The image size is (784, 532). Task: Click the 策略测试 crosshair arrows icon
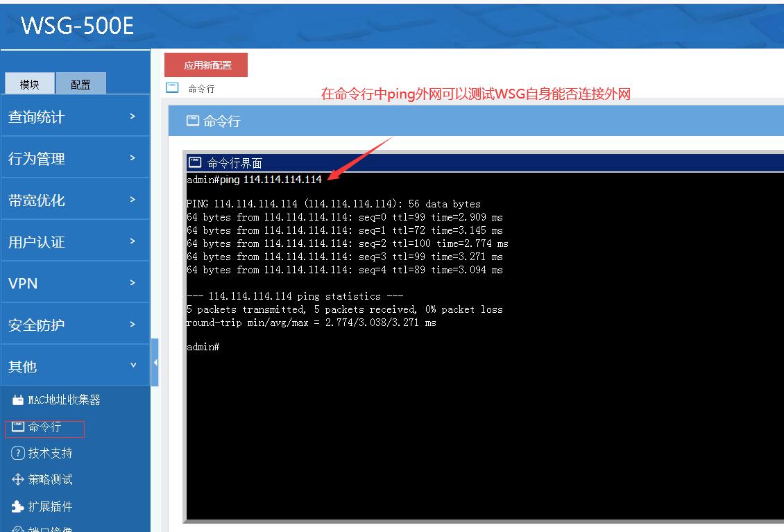point(18,480)
